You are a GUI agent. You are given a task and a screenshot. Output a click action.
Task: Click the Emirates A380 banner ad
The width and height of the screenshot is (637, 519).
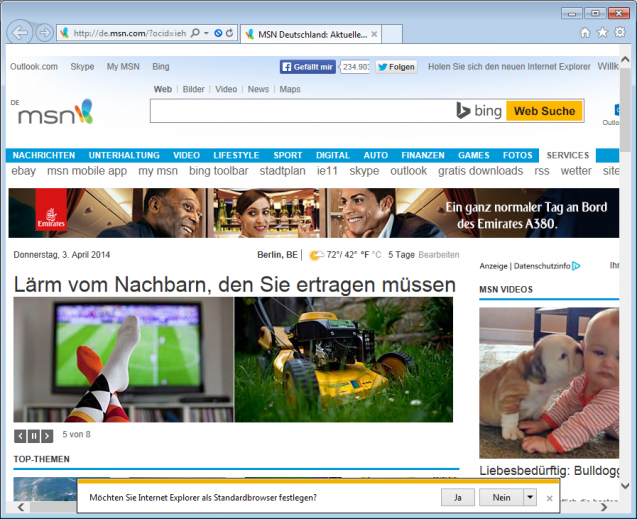314,213
